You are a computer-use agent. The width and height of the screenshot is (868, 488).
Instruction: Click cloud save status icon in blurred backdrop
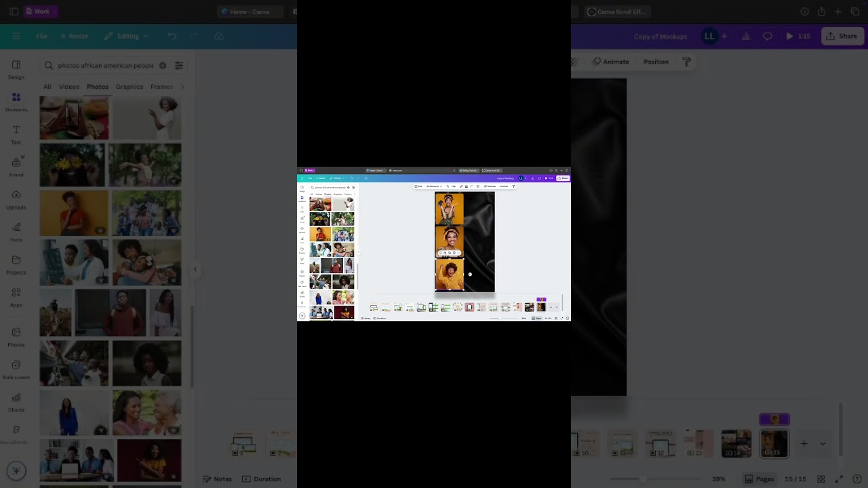coord(219,36)
